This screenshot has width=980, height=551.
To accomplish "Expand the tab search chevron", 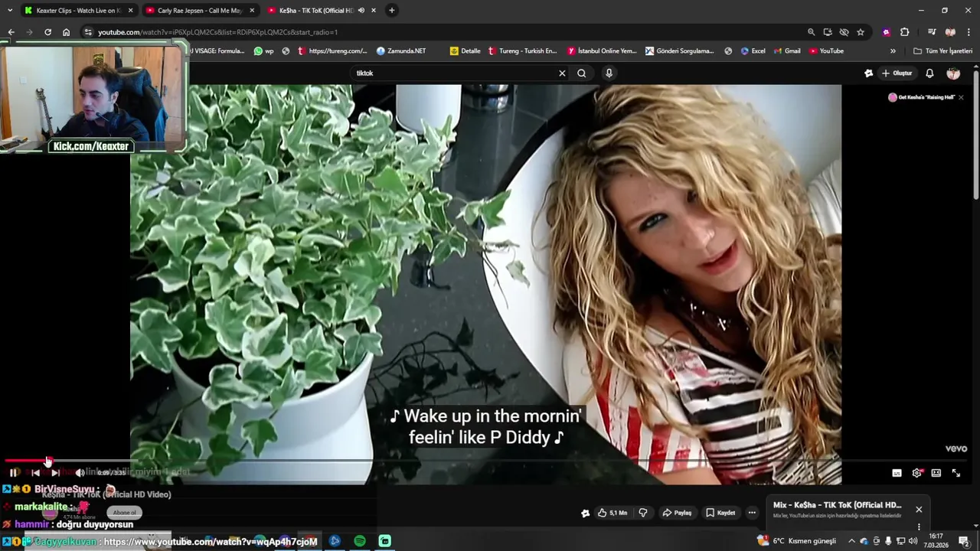I will coord(10,11).
